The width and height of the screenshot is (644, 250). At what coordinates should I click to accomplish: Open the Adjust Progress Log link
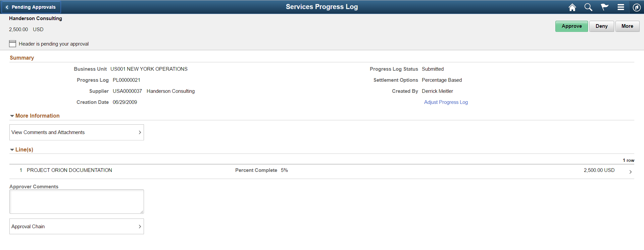446,102
